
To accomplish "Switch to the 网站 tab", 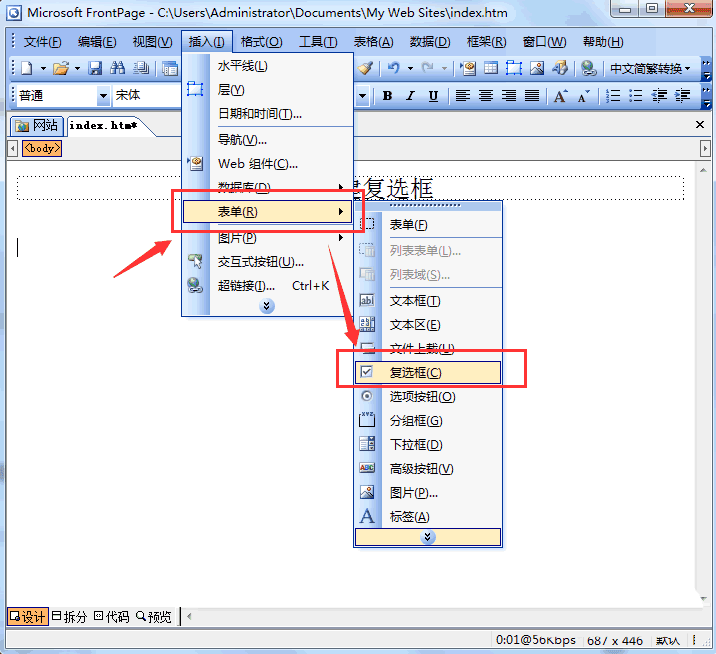I will (x=37, y=125).
